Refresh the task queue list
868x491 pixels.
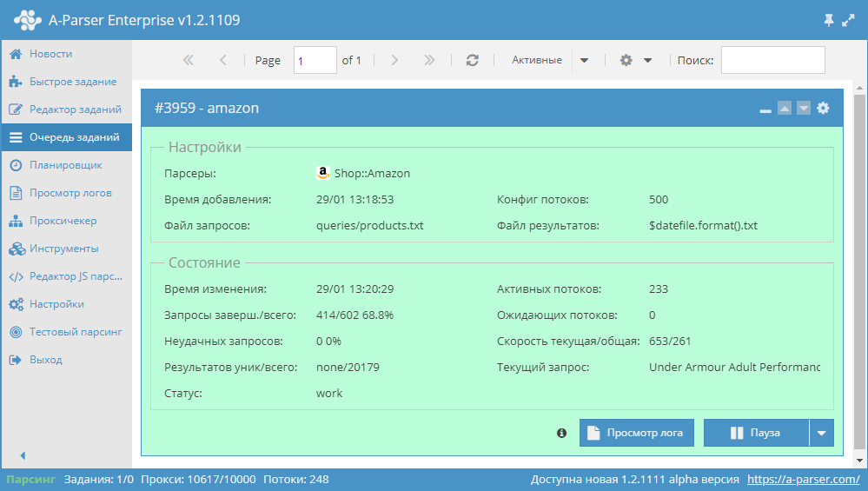click(472, 60)
